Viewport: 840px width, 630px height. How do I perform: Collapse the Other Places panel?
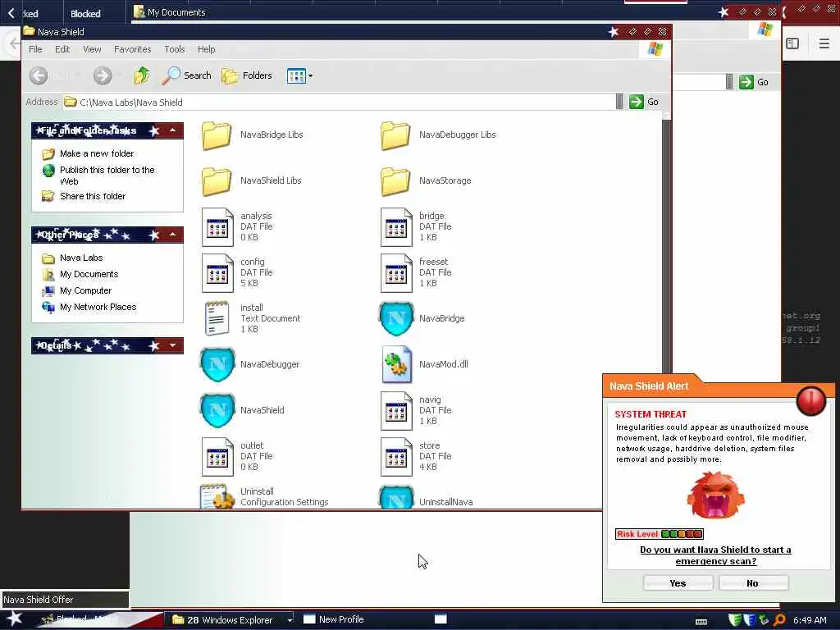click(x=172, y=235)
